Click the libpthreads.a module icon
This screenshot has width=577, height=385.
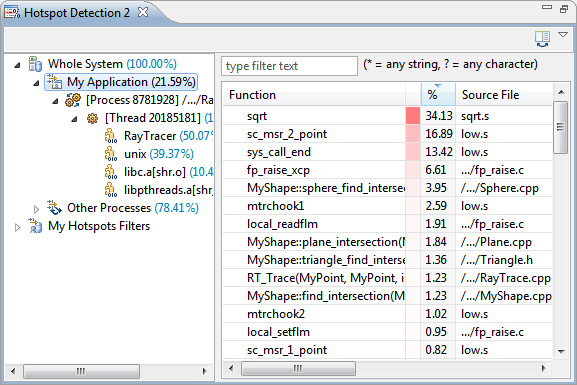111,190
